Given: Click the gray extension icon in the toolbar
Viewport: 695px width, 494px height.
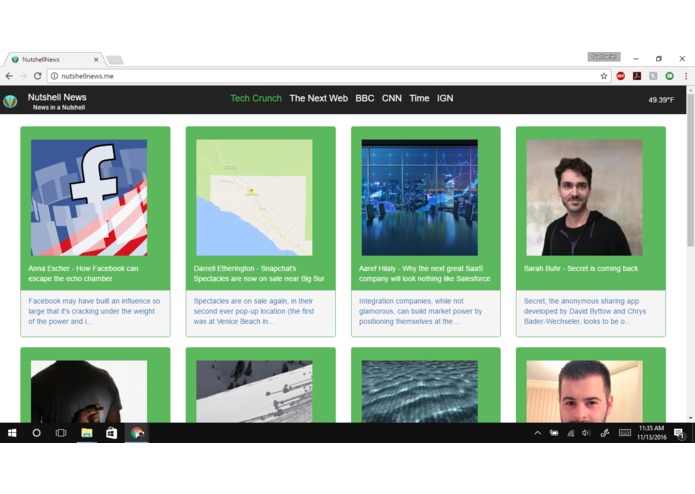Looking at the screenshot, I should [653, 76].
